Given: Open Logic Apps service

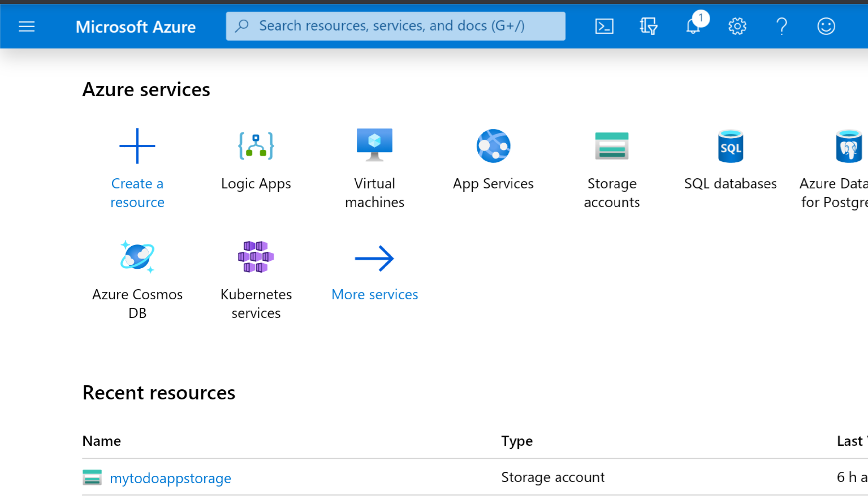Looking at the screenshot, I should click(256, 146).
